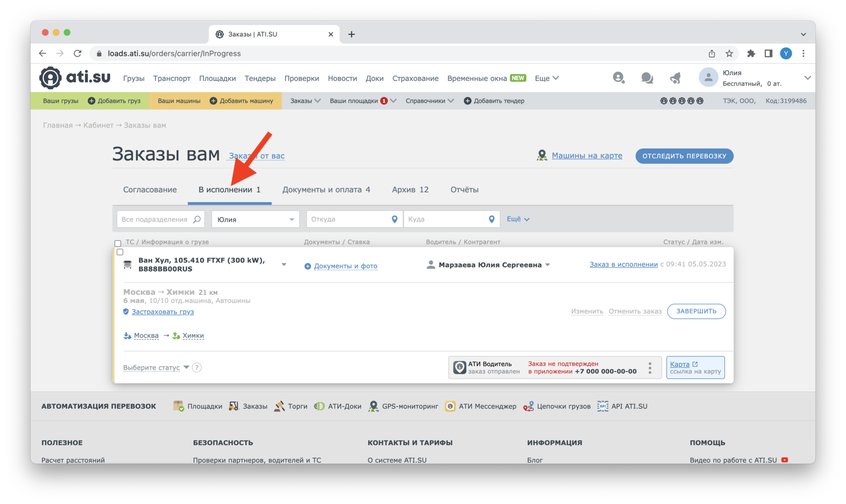Open the Документы и оплата tab

(326, 190)
